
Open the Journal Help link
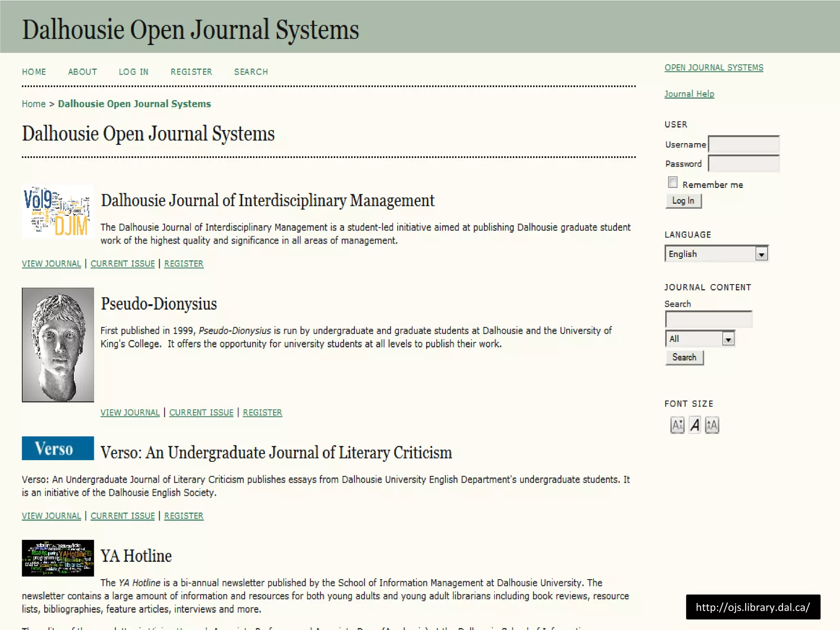point(689,94)
